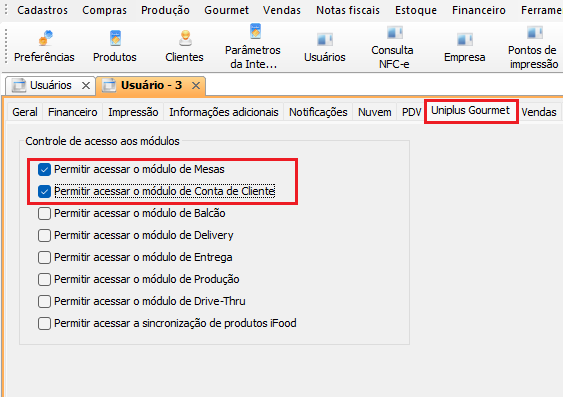Enable access to módulo de Delivery

click(45, 235)
